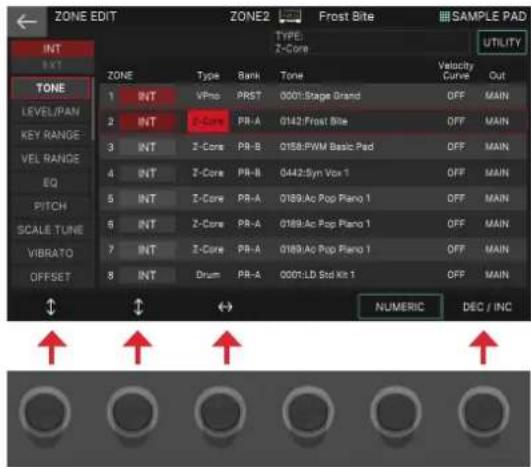
Task: Toggle INT for zone 2
Action: click(147, 122)
